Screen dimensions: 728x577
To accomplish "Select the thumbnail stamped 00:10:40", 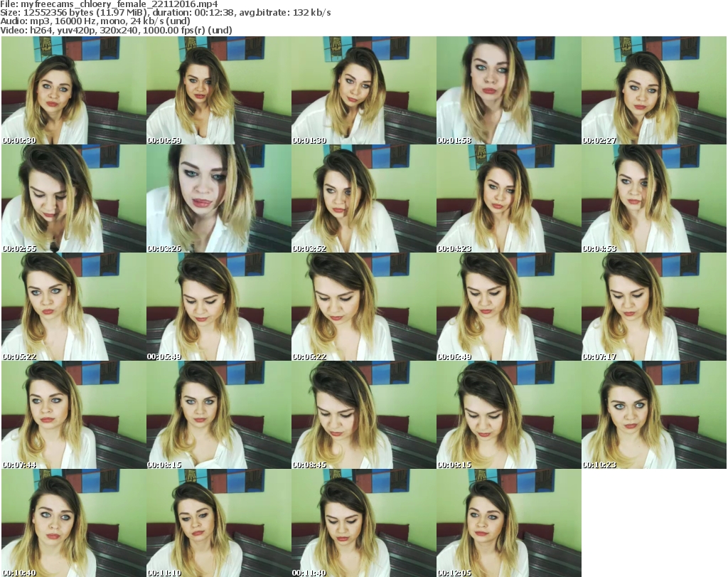I will [74, 523].
